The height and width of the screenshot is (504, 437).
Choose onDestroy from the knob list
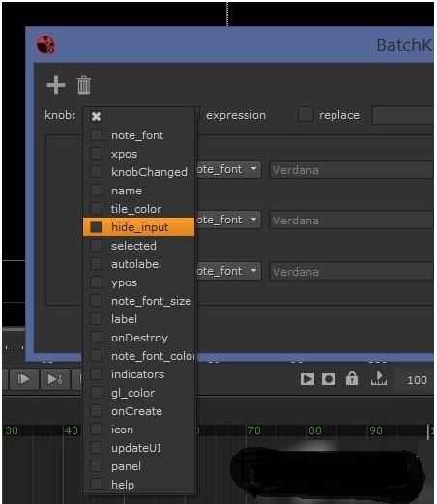(138, 338)
